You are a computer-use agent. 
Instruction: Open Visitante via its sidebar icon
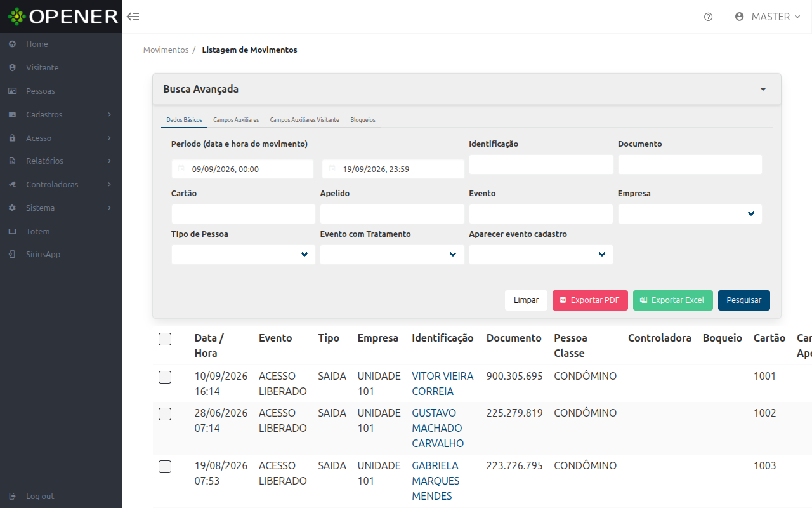click(12, 67)
